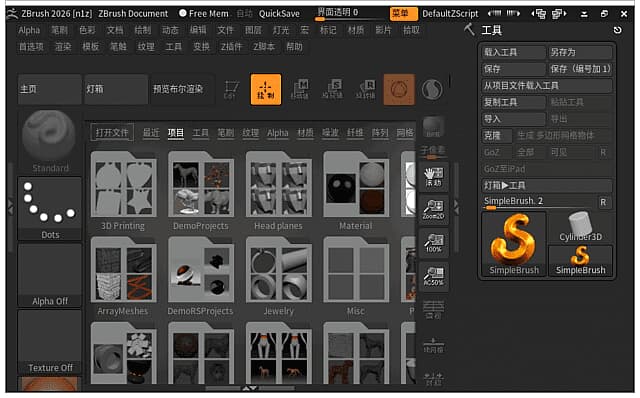Switch to LightBox 材质 (Material) tab

pos(305,133)
